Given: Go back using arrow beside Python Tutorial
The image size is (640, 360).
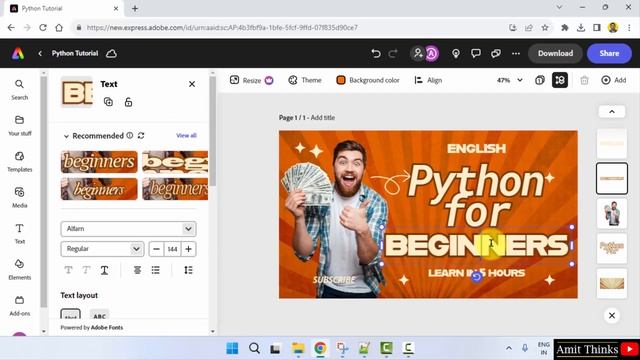Looking at the screenshot, I should pyautogui.click(x=40, y=53).
